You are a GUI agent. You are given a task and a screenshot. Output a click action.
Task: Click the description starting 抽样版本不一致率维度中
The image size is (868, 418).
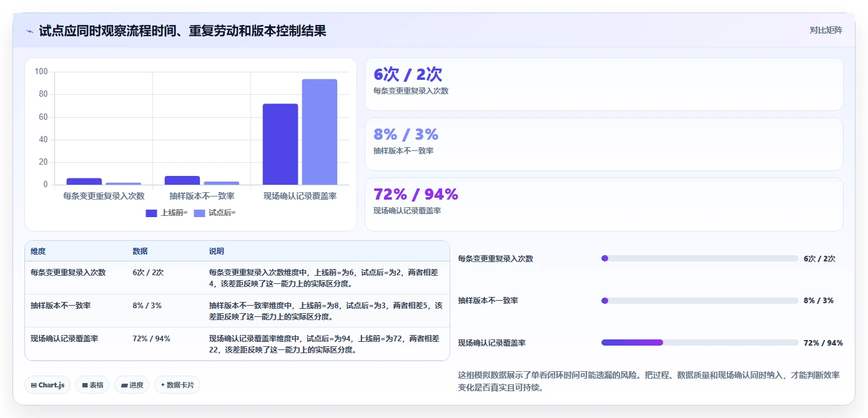tap(326, 311)
